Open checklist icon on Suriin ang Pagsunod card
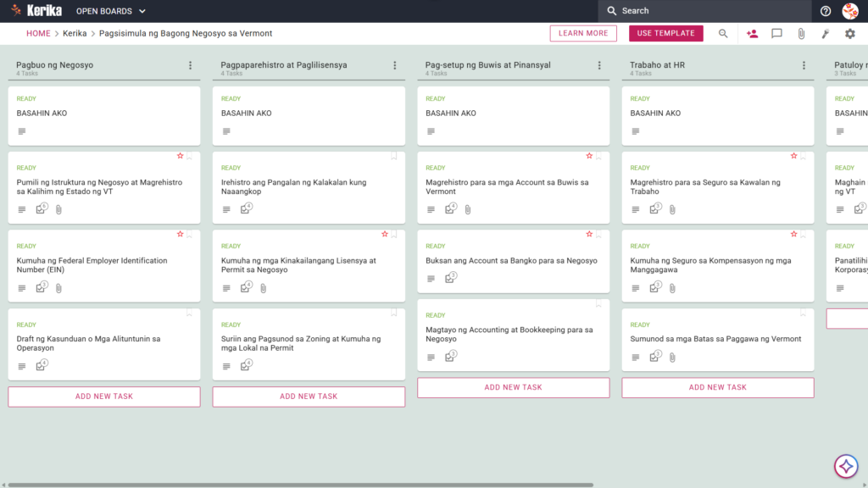Viewport: 868px width, 488px height. [x=246, y=365]
